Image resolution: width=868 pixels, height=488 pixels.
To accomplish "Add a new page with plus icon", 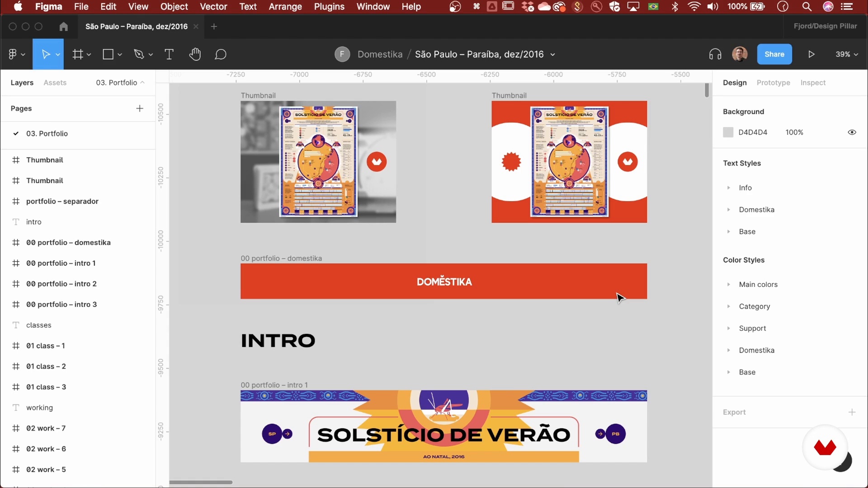I will click(x=140, y=108).
